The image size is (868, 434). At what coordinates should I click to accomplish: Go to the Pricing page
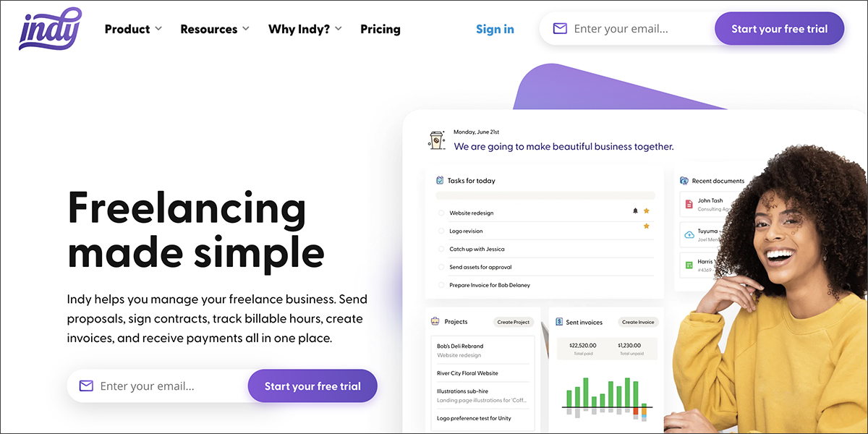[380, 29]
